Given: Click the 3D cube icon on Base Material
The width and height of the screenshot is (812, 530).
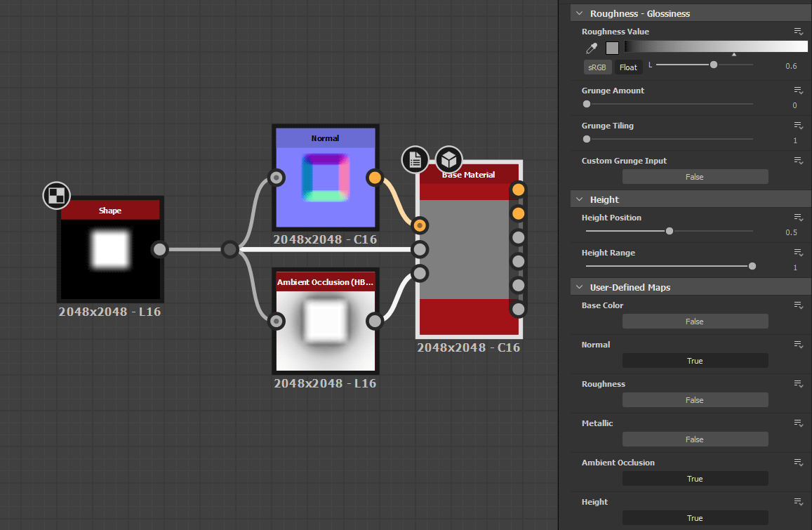Looking at the screenshot, I should point(449,160).
